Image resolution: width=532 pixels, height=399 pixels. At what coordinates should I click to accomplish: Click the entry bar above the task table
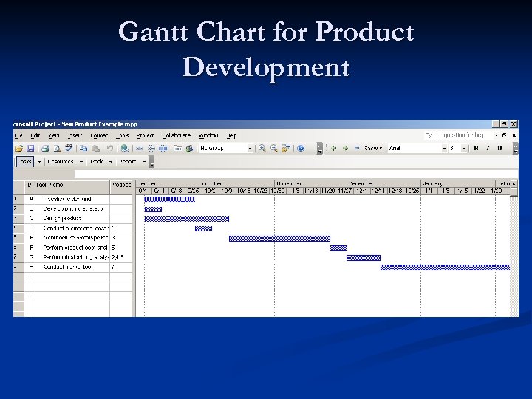(296, 174)
